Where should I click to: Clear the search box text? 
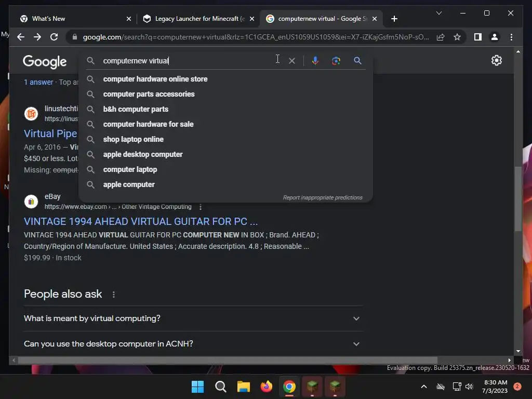pos(292,61)
